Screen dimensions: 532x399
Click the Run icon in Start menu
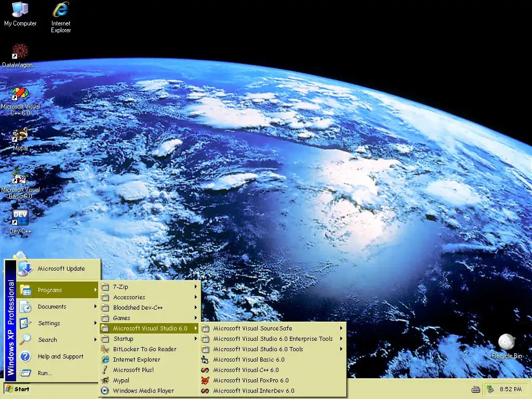tap(26, 373)
